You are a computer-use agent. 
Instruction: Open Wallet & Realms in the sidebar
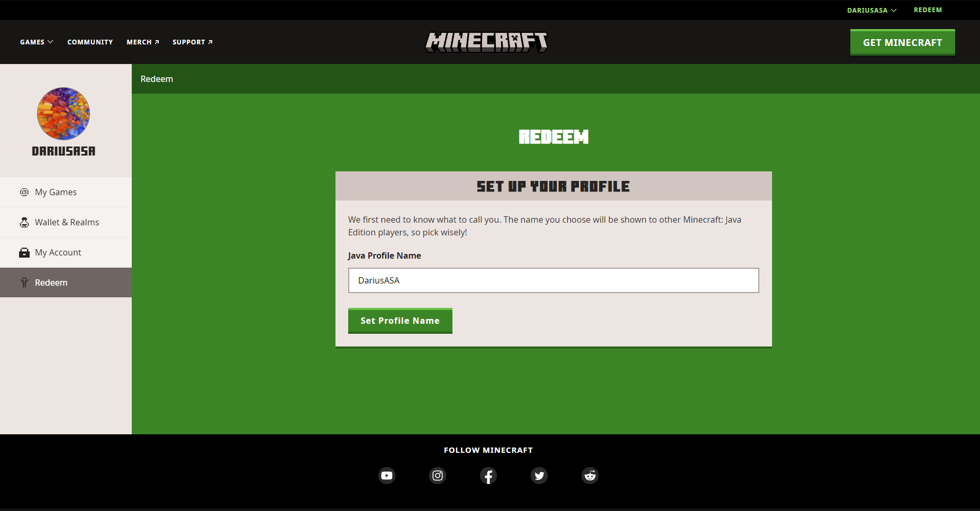66,222
